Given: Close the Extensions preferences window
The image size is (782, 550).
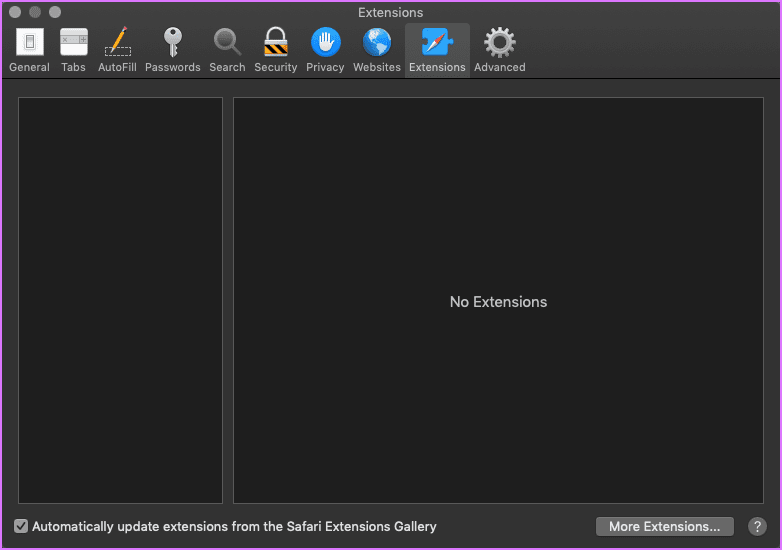Looking at the screenshot, I should (x=15, y=12).
